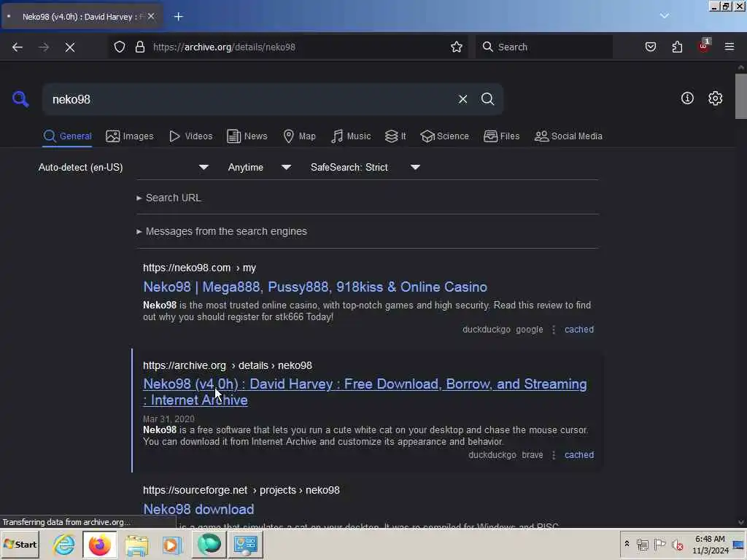Click the taskbar clock showing 6:48 AM
Screen dimensions: 747x560
710,544
